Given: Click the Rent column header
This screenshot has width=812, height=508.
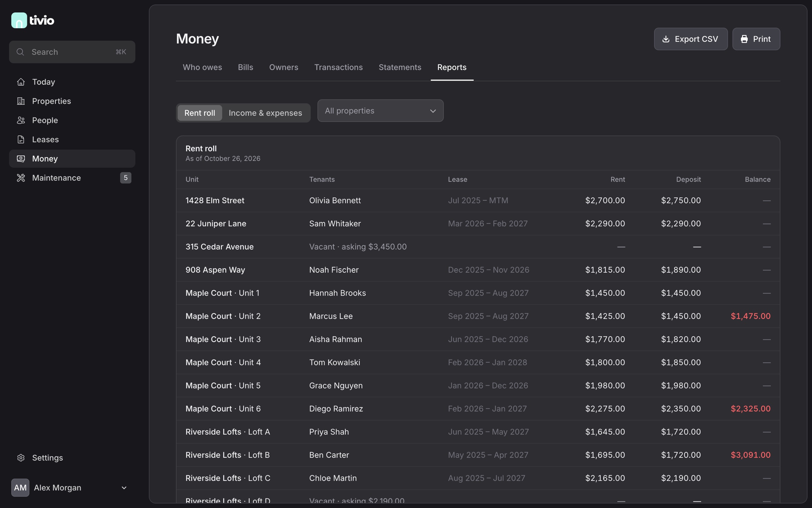Looking at the screenshot, I should click(617, 179).
